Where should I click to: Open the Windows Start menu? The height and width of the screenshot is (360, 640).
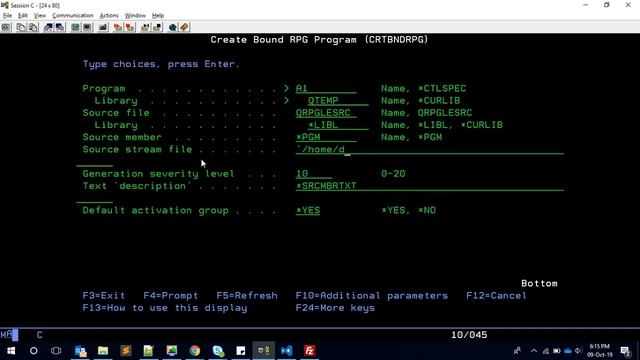pos(11,351)
